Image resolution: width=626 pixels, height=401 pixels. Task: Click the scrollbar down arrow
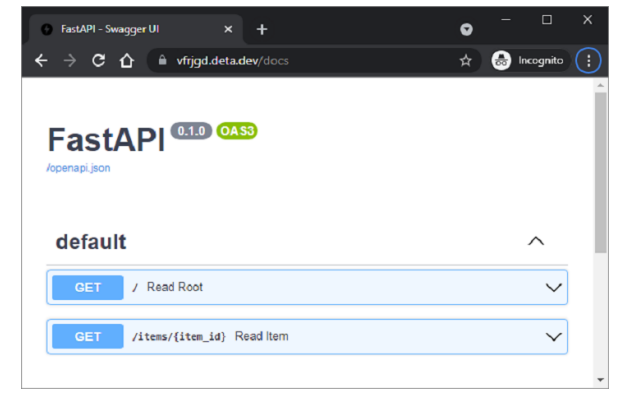[600, 380]
